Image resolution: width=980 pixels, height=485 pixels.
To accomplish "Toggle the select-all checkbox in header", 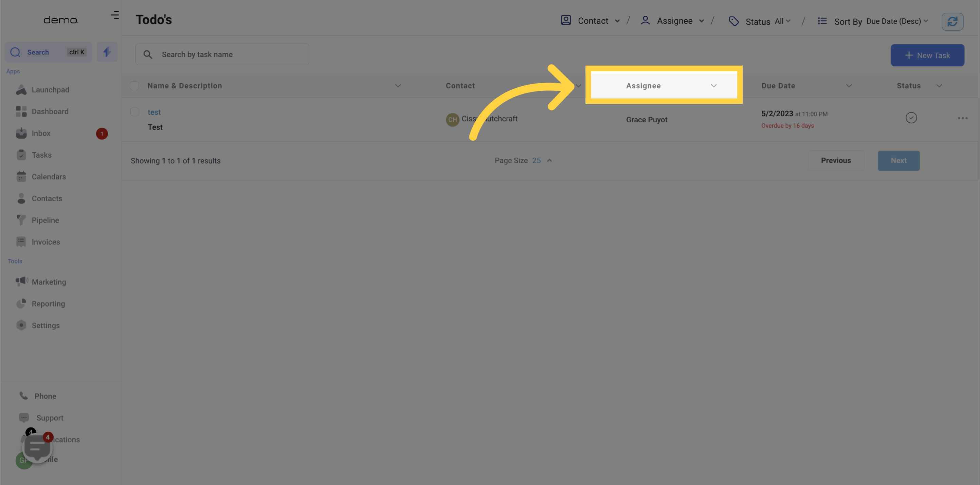I will (134, 86).
